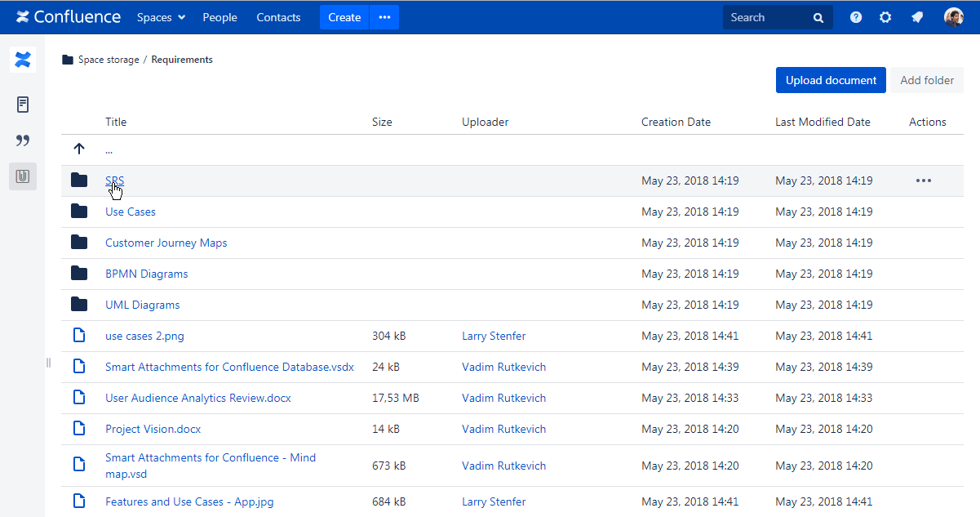Click the Upload document button

831,79
